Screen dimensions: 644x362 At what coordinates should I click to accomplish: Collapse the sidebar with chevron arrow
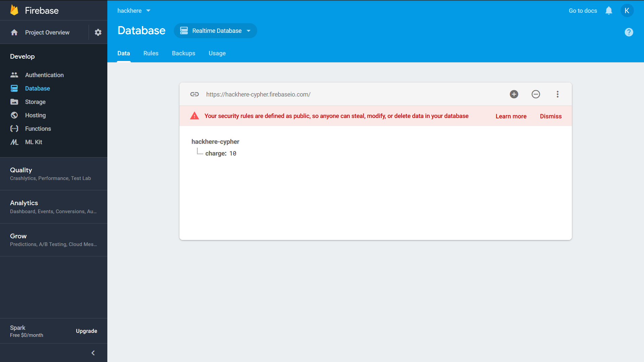[93, 353]
